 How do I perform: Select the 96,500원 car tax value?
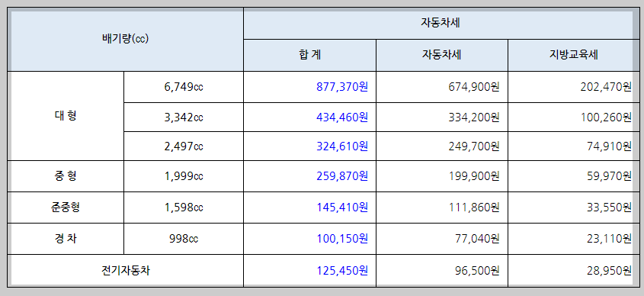pyautogui.click(x=477, y=271)
